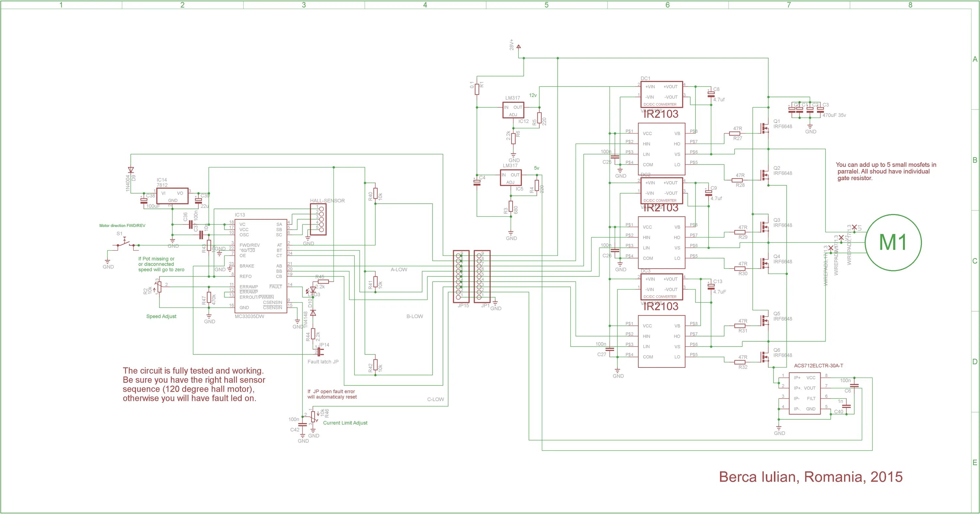Select the R46 current limit potentiometer
The height and width of the screenshot is (514, 980).
coord(313,416)
